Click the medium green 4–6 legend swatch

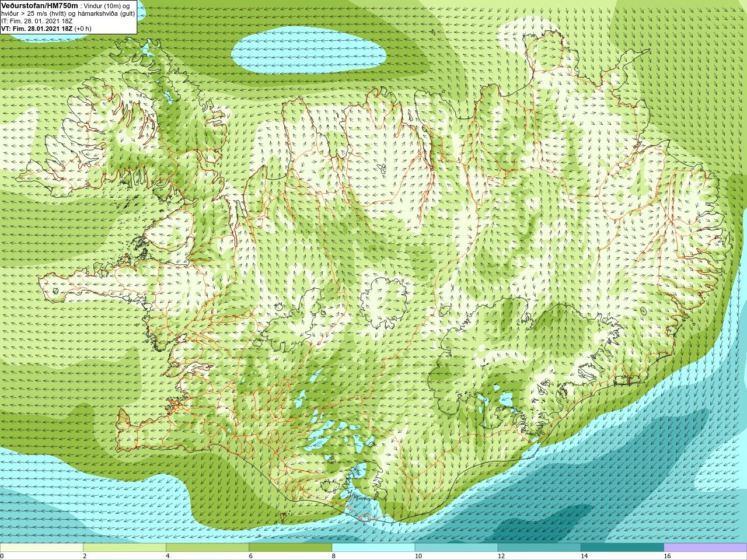click(207, 548)
